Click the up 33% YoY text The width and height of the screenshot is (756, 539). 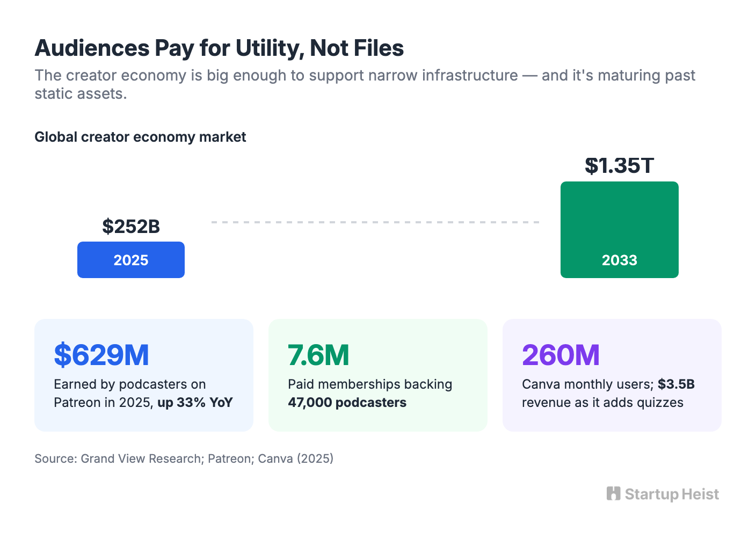point(195,403)
